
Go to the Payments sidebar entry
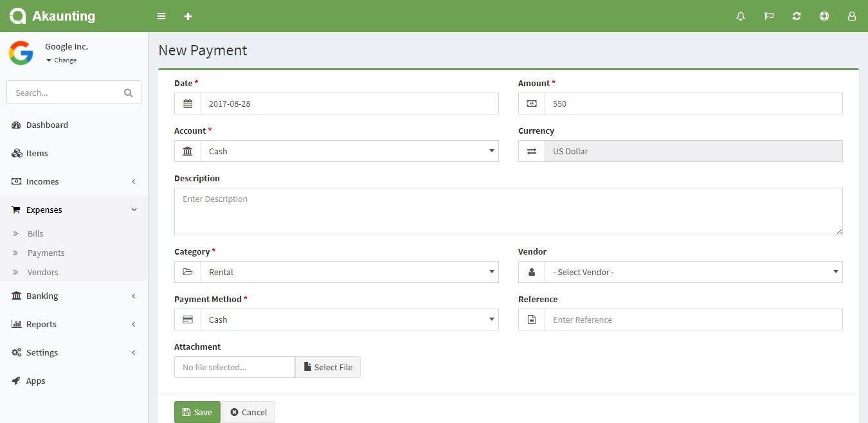46,253
